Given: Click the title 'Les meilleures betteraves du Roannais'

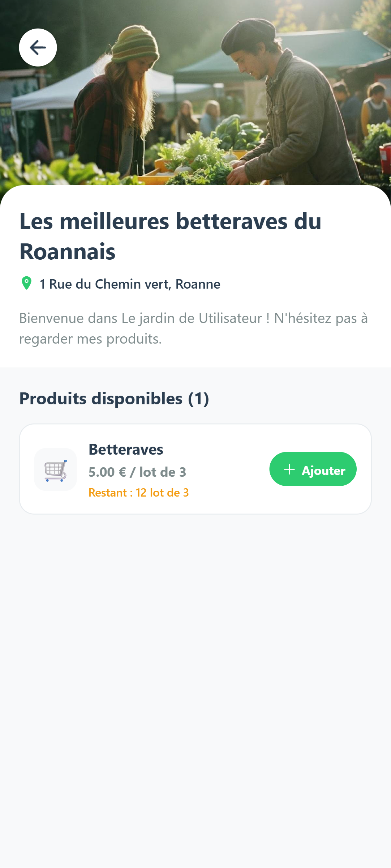Looking at the screenshot, I should pos(170,236).
